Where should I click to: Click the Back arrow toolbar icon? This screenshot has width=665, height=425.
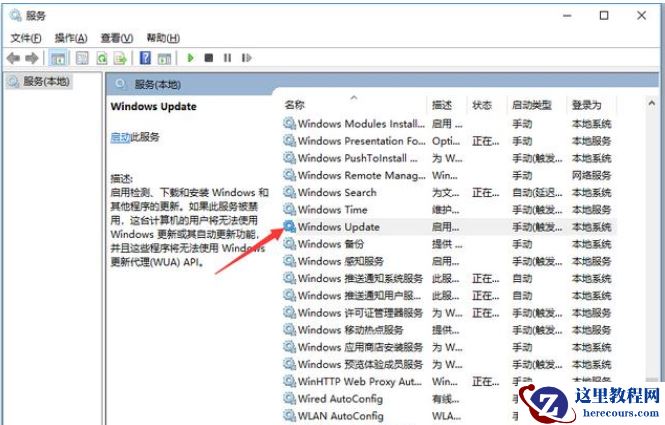(x=14, y=58)
